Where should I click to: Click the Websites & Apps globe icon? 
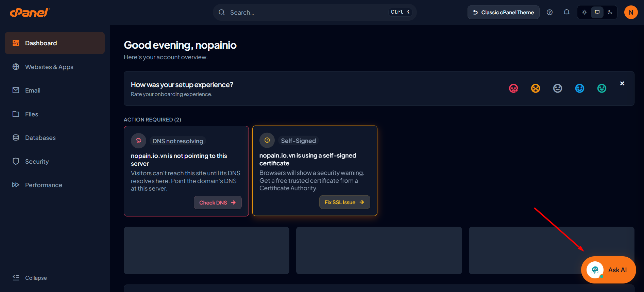pos(16,67)
